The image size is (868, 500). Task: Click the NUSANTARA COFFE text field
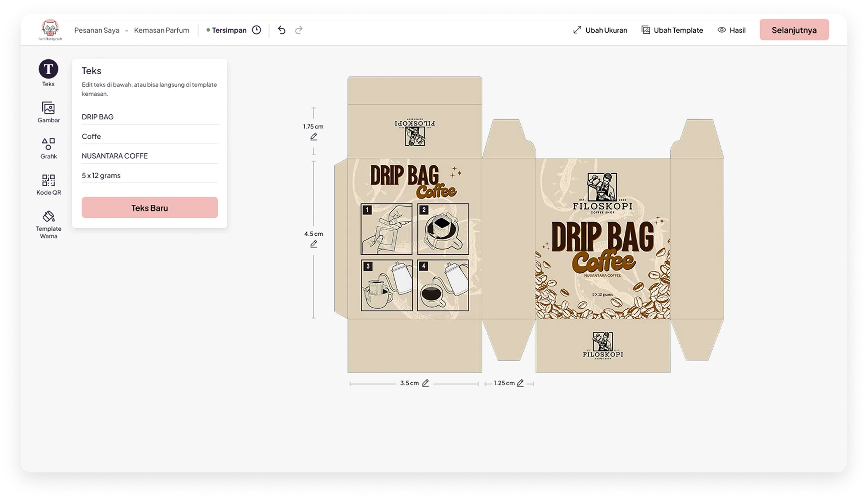(149, 156)
